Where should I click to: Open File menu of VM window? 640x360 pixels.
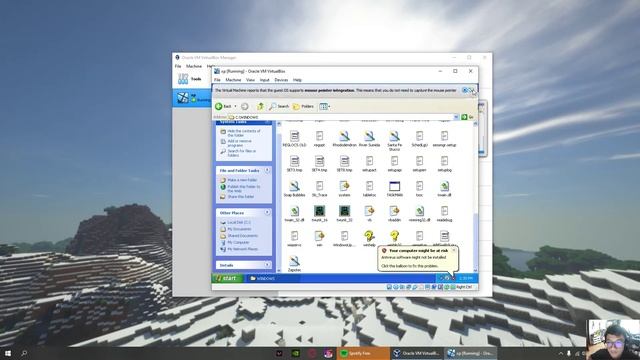pyautogui.click(x=217, y=80)
